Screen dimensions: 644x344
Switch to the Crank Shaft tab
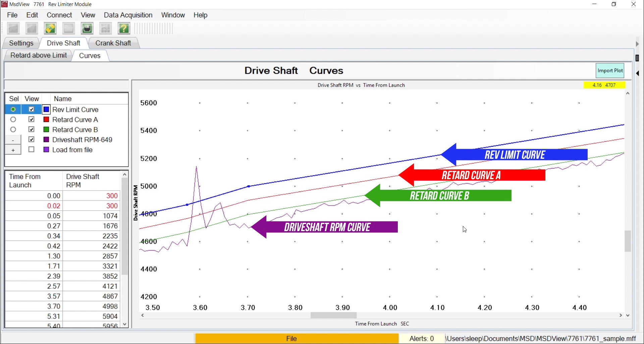click(x=113, y=43)
